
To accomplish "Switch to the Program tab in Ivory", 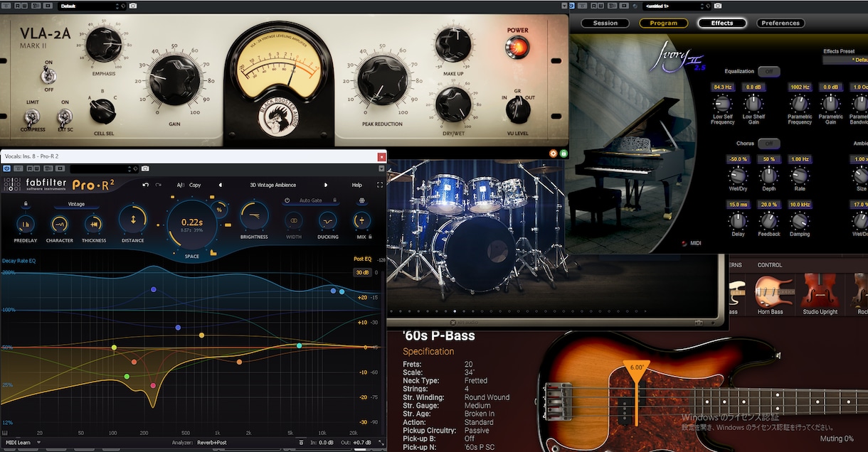I will (x=664, y=23).
